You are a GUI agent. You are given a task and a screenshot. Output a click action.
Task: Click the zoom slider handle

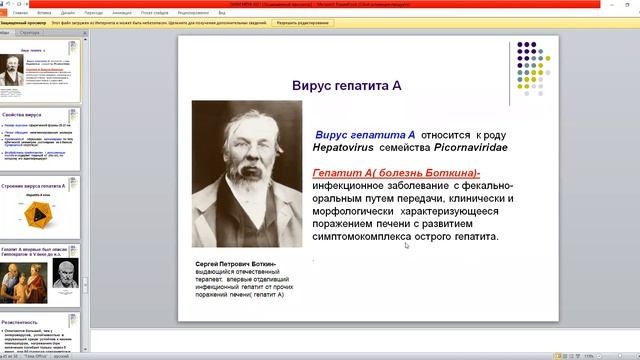[619, 356]
